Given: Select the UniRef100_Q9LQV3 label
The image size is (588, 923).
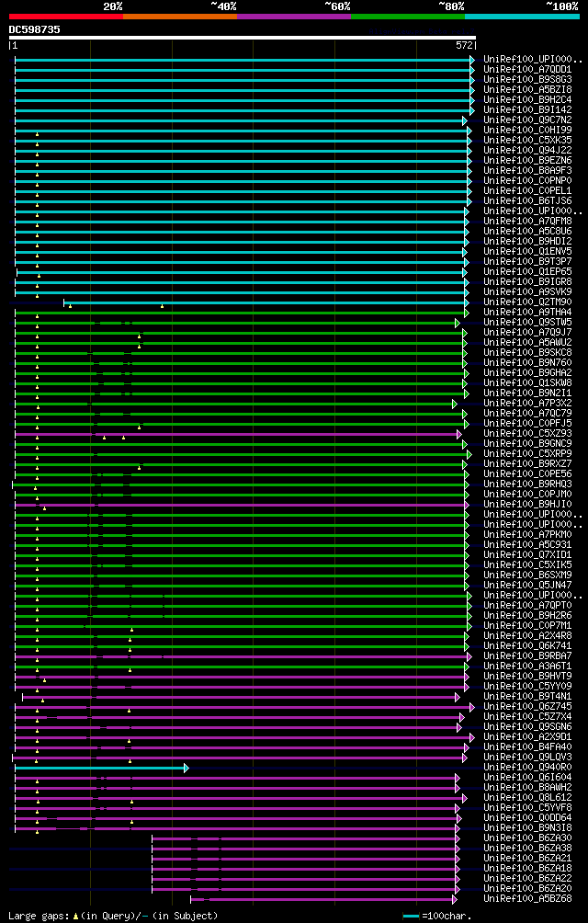Looking at the screenshot, I should point(527,758).
